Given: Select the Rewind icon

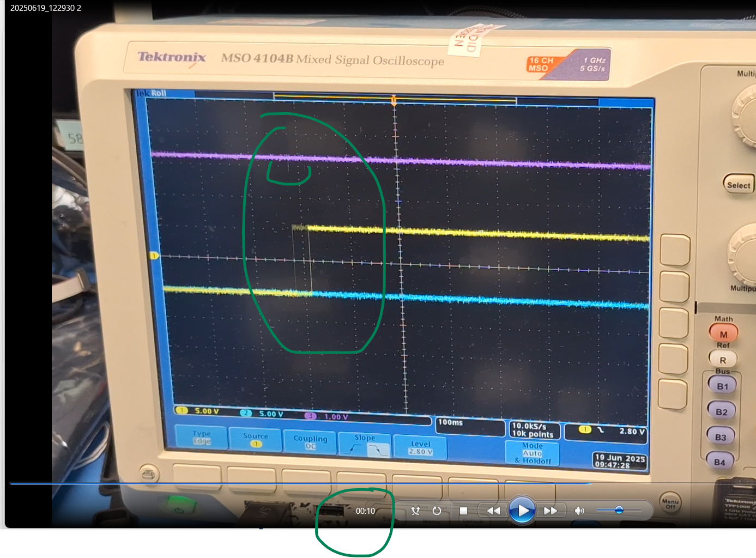Looking at the screenshot, I should tap(493, 511).
